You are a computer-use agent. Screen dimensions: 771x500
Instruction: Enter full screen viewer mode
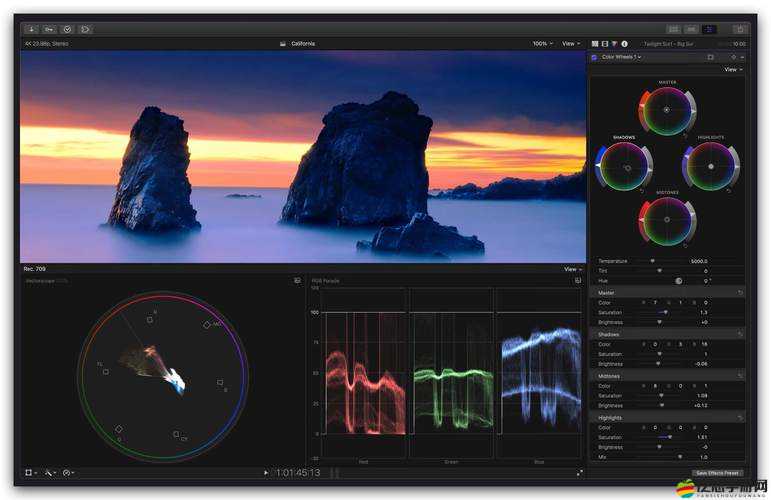click(x=580, y=472)
